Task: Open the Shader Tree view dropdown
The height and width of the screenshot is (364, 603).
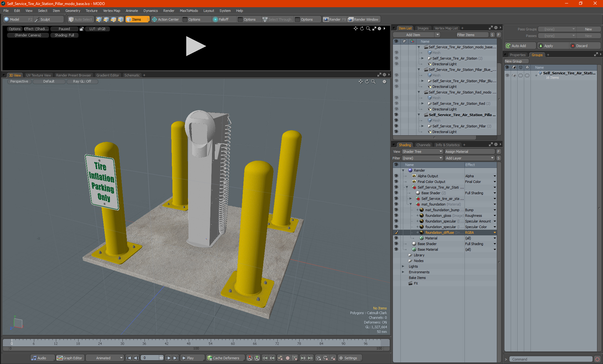Action: pos(422,152)
